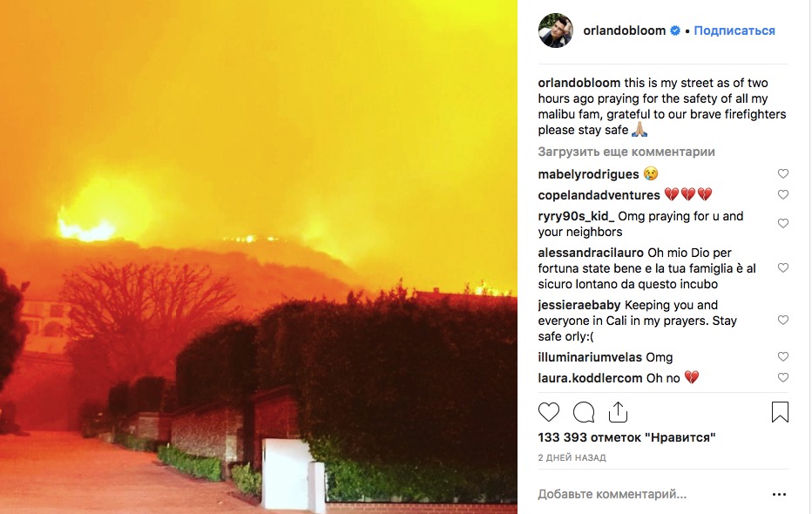
Task: Like the comment from mabelyrodrigues
Action: pos(783,174)
